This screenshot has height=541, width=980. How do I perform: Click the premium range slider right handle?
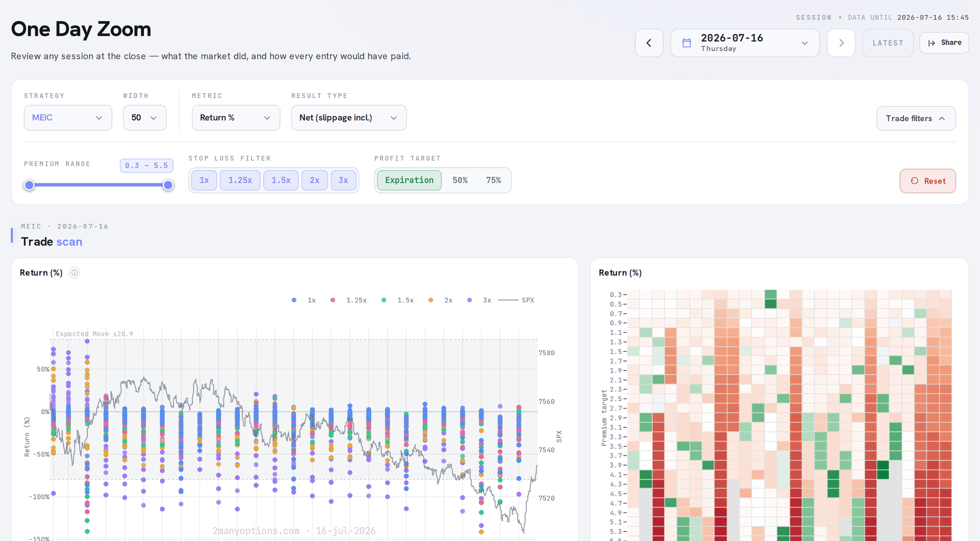pos(168,185)
